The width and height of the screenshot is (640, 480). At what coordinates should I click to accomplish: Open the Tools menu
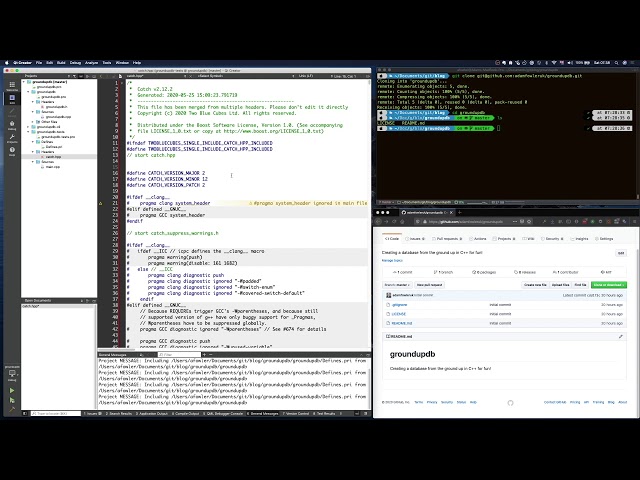point(107,63)
